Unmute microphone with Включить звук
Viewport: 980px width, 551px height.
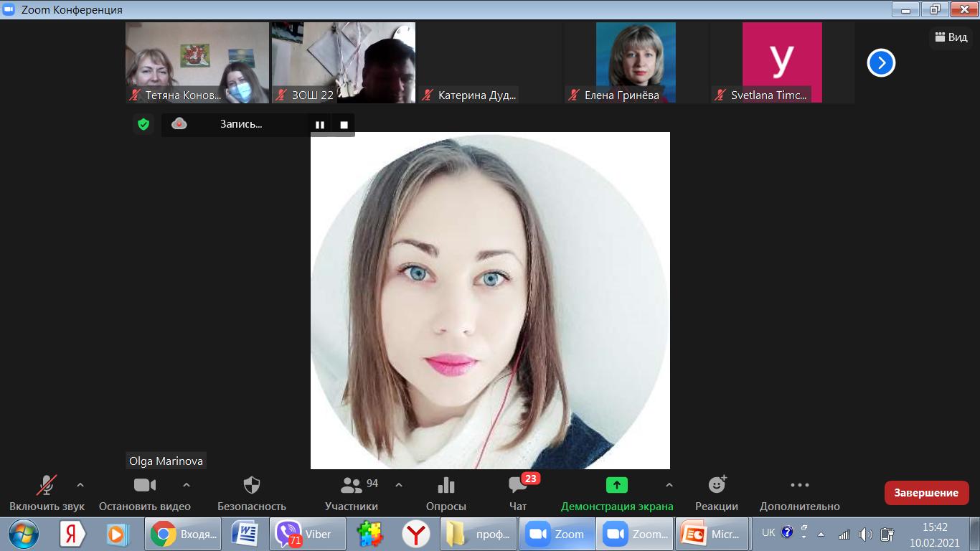pyautogui.click(x=47, y=486)
